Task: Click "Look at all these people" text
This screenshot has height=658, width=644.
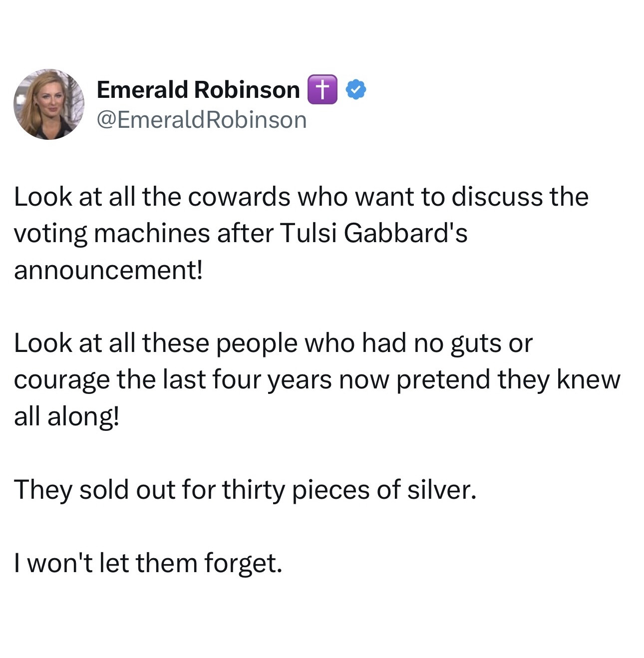Action: point(155,343)
